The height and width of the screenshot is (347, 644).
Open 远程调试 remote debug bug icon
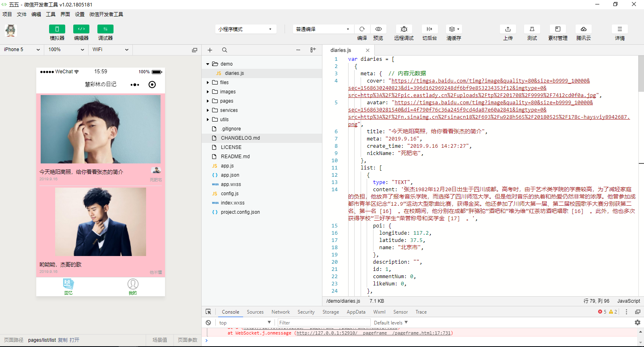[x=404, y=29]
